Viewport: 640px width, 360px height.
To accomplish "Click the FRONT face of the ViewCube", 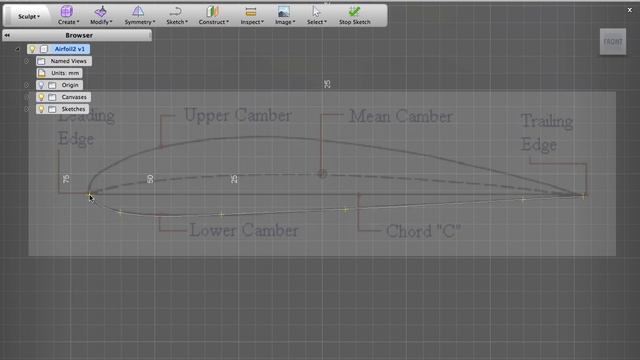I will tap(613, 41).
